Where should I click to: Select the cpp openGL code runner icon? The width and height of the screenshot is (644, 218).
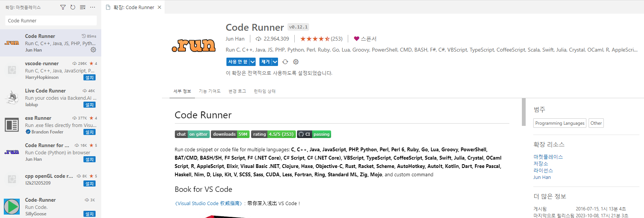[12, 179]
